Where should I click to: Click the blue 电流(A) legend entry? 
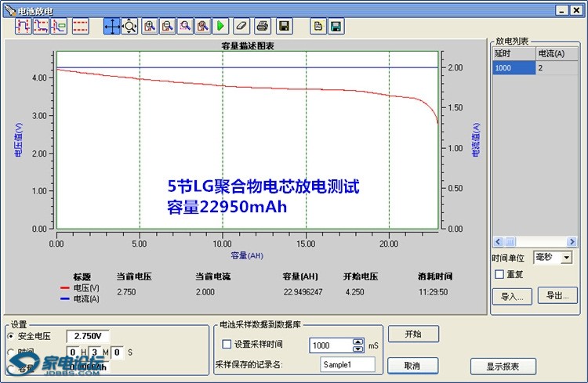click(x=80, y=298)
